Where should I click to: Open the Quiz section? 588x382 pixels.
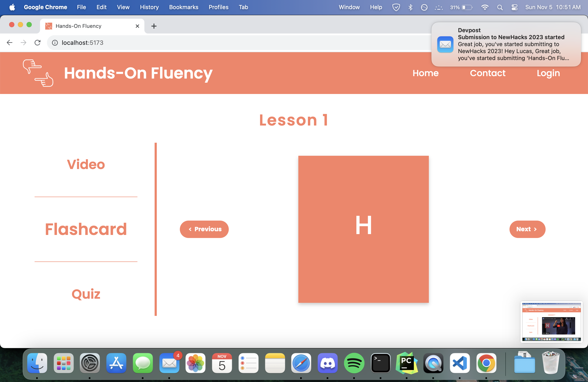click(x=86, y=294)
